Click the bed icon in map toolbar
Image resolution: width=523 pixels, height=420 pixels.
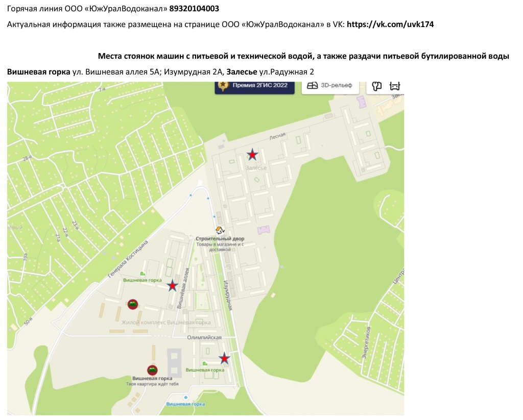(x=394, y=86)
